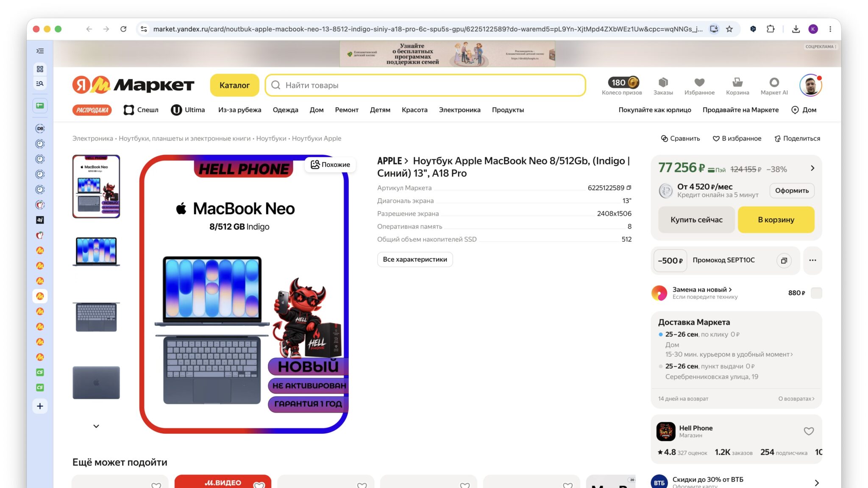This screenshot has width=868, height=488.
Task: Open the APPLE brand link
Action: [x=392, y=161]
